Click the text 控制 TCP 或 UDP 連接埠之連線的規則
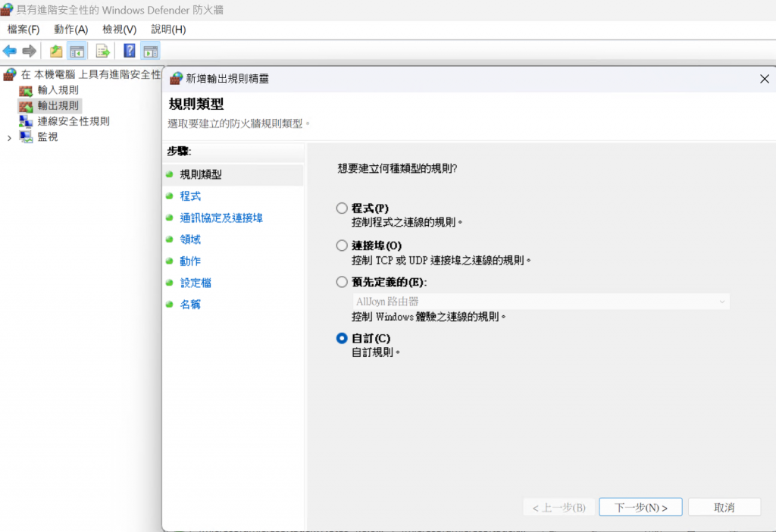This screenshot has height=532, width=776. 441,260
